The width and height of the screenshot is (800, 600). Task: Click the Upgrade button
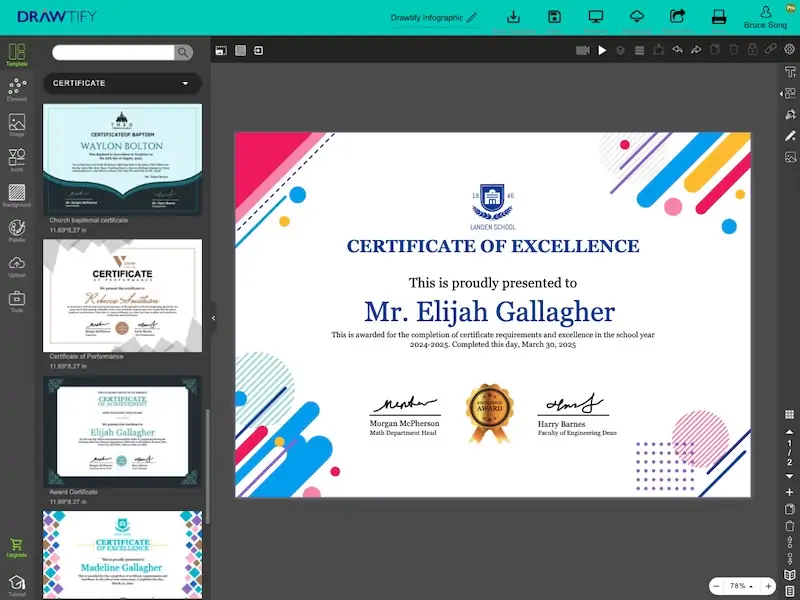pyautogui.click(x=17, y=545)
